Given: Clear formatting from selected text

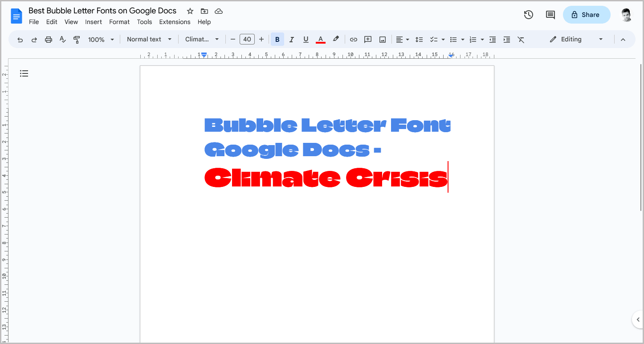Looking at the screenshot, I should (x=521, y=39).
